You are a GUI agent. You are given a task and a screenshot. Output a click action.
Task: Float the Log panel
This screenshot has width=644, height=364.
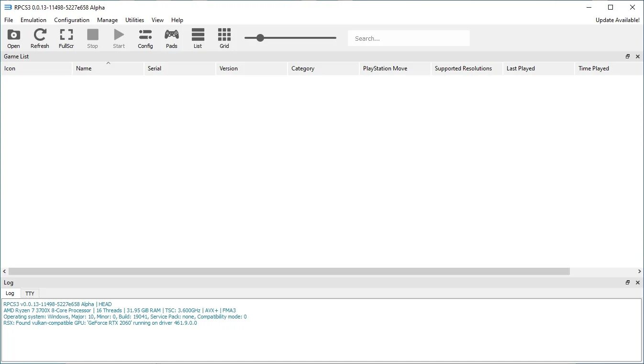(628, 283)
